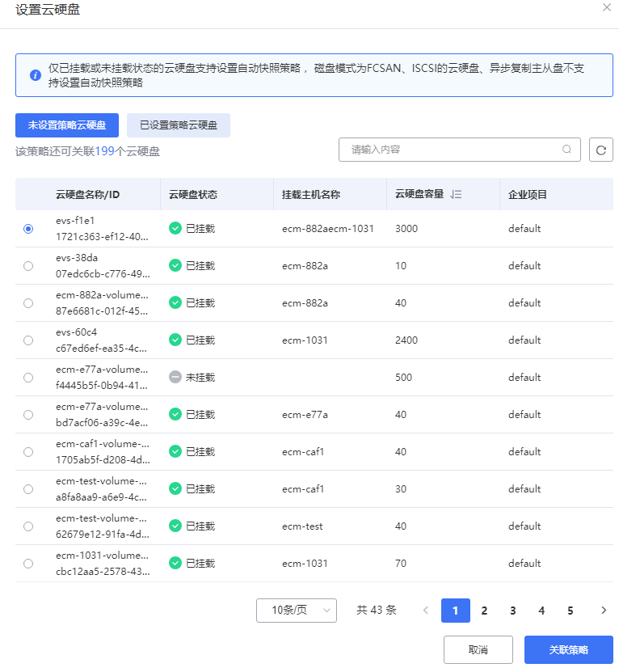Select radio for disk bd7acf06-a39c
This screenshot has width=619, height=672.
click(x=28, y=414)
